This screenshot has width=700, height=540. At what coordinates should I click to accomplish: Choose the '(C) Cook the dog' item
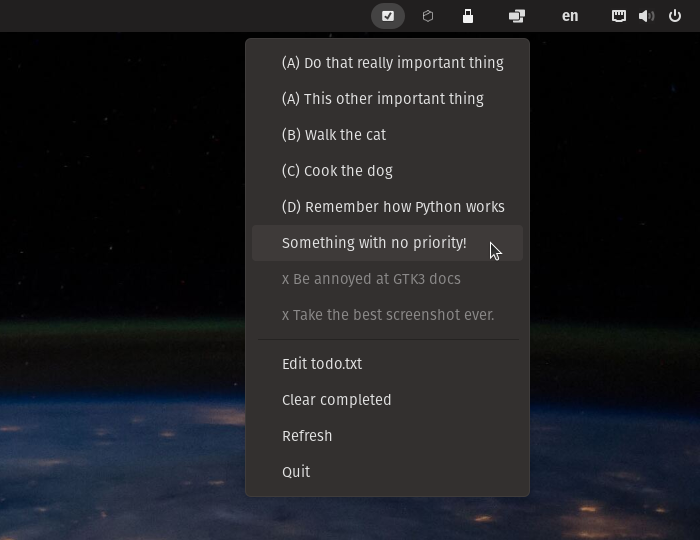click(x=337, y=171)
